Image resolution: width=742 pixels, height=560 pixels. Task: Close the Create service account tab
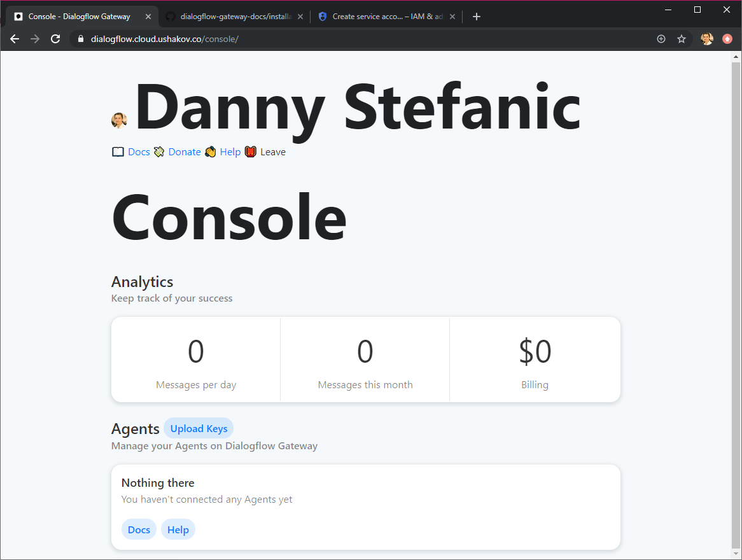(452, 17)
